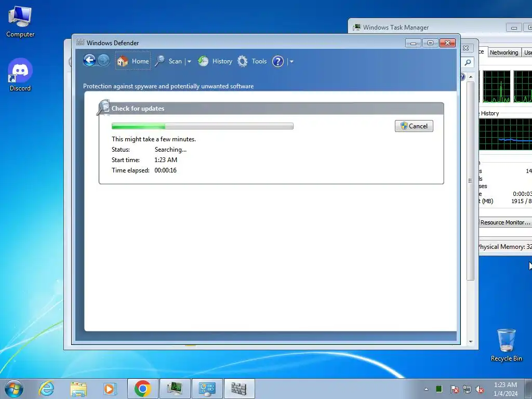Open the Home page in Windows Defender

tap(132, 61)
